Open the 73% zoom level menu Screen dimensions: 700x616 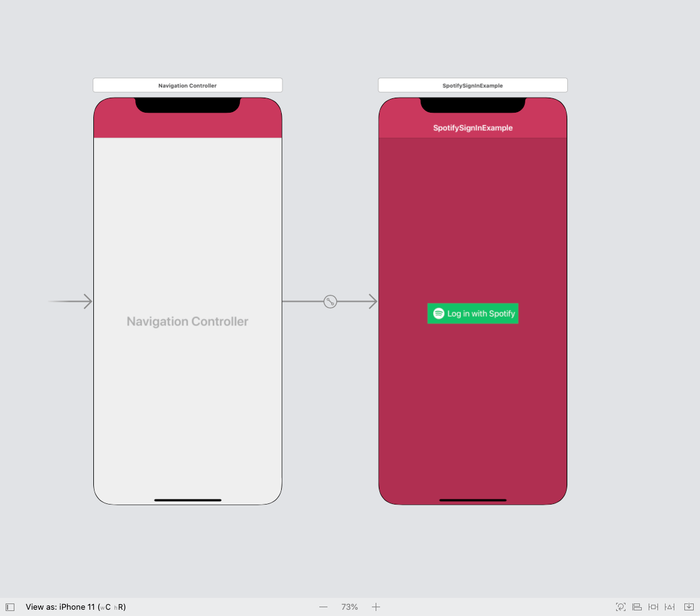click(x=349, y=607)
